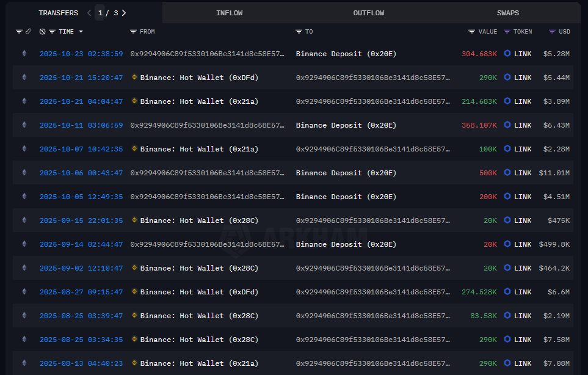Click Ethereum icon on 2025-10-06 00:43:47 row
This screenshot has width=588, height=375.
(24, 172)
